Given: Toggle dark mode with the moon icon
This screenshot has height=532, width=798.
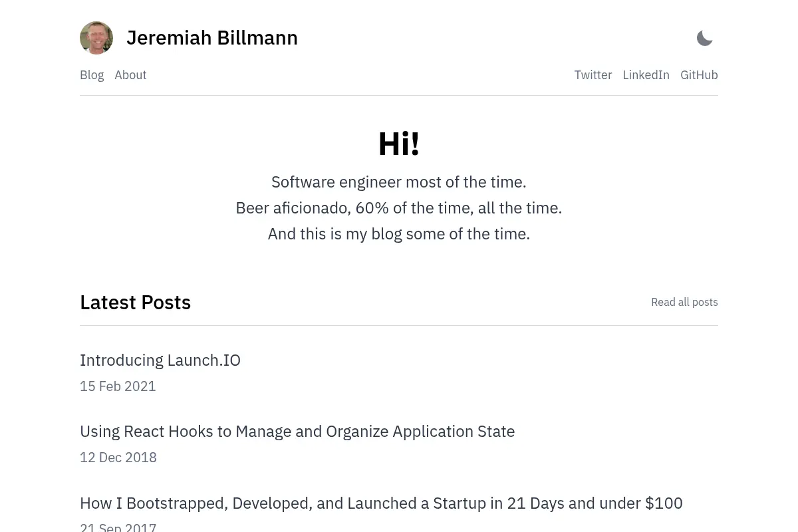Looking at the screenshot, I should tap(704, 38).
